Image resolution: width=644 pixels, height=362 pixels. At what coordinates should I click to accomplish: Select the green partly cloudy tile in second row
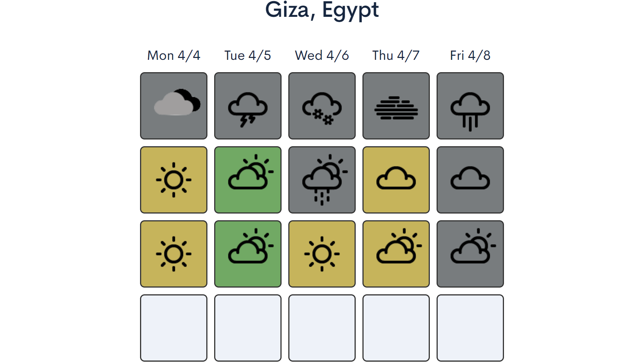[248, 180]
